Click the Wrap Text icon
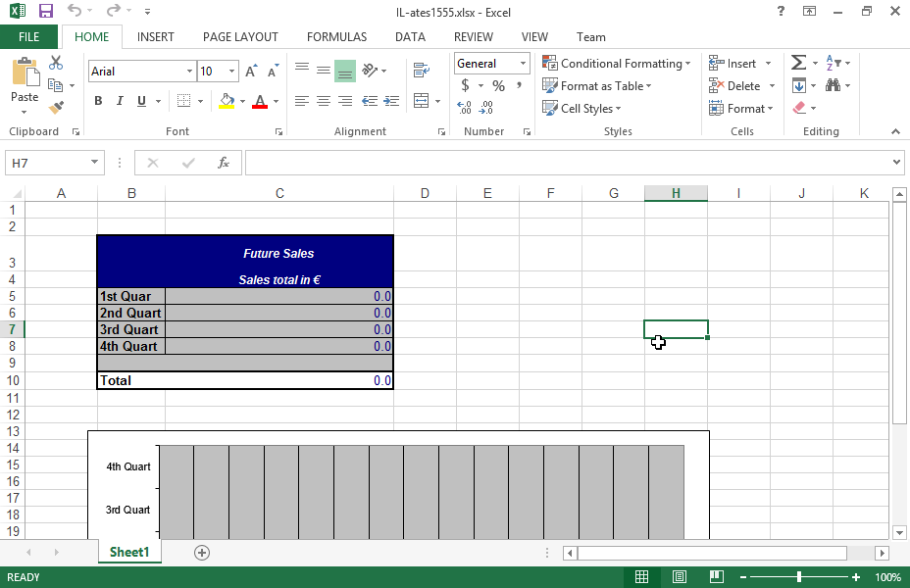Viewport: 910px width, 588px height. pos(422,71)
